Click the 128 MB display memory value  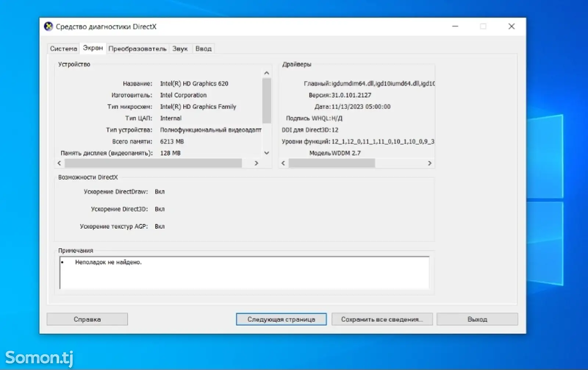(171, 153)
